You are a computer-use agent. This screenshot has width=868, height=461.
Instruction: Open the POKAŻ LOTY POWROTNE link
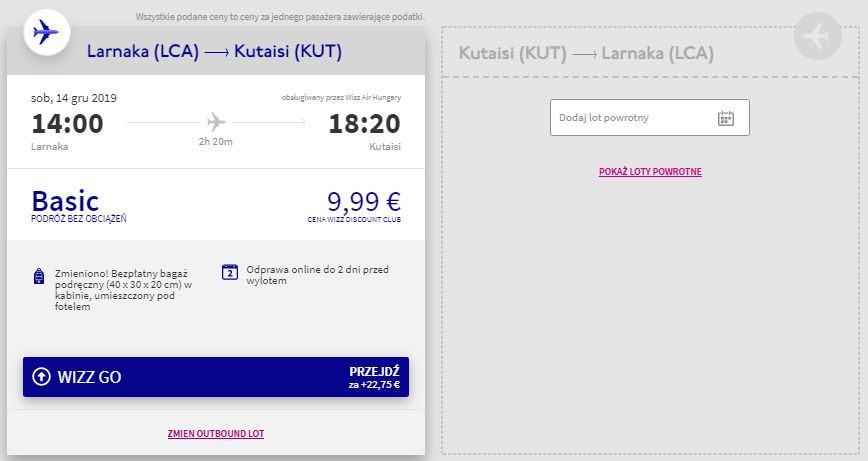pos(650,172)
